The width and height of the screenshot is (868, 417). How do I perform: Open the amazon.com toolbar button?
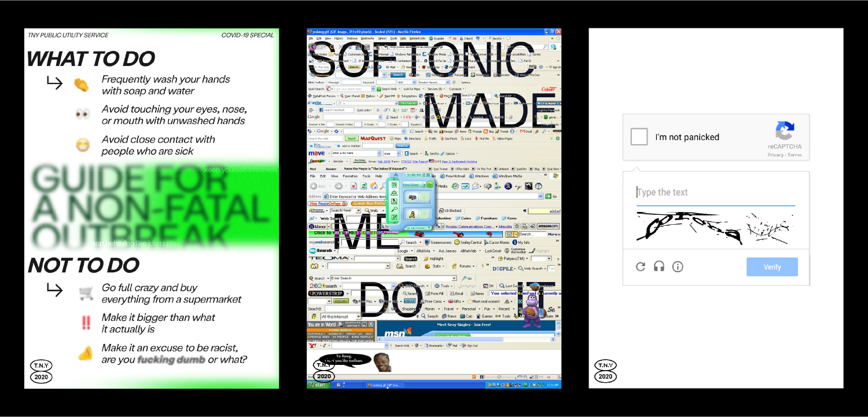pos(548,226)
